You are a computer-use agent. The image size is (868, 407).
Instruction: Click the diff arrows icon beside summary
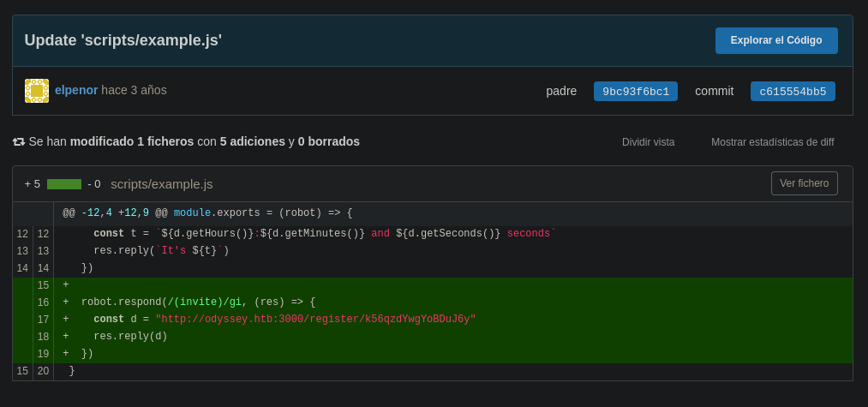click(x=19, y=141)
